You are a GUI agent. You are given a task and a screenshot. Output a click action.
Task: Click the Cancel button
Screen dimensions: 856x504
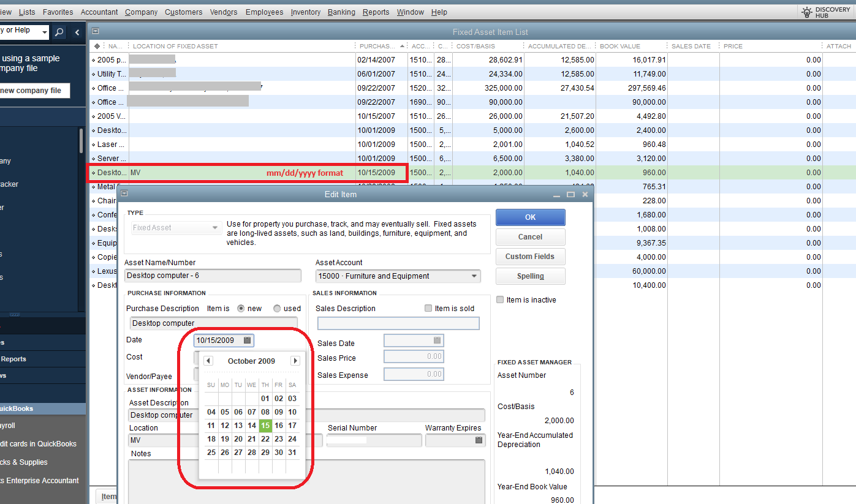tap(531, 237)
